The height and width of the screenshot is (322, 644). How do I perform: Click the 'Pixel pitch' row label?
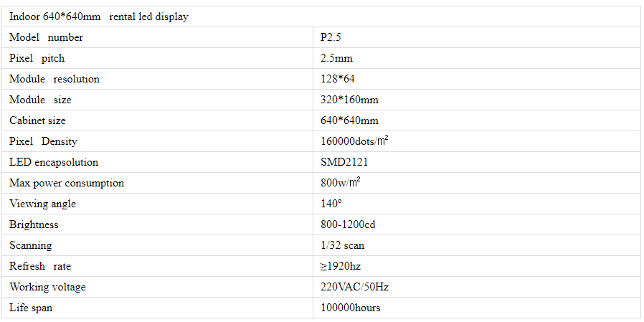point(37,58)
